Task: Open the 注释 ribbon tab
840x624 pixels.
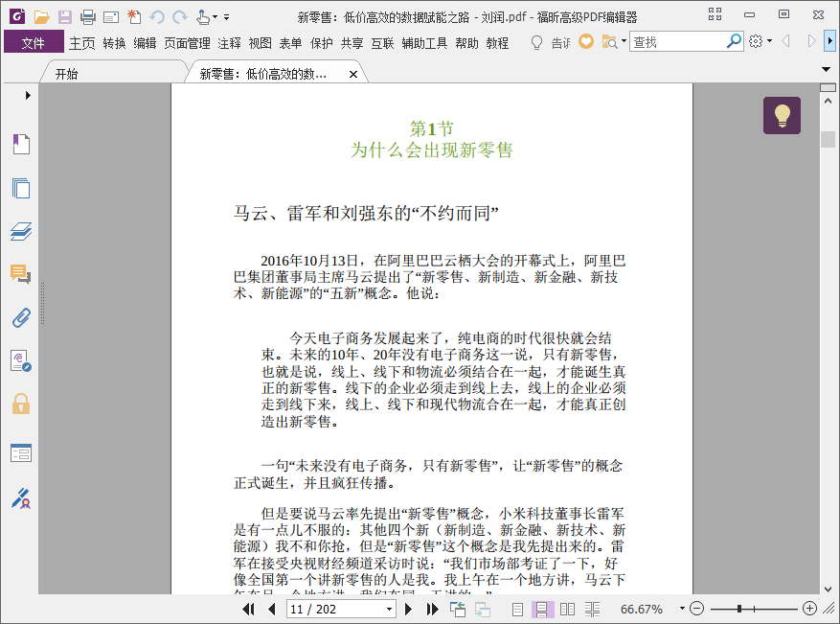Action: coord(229,43)
